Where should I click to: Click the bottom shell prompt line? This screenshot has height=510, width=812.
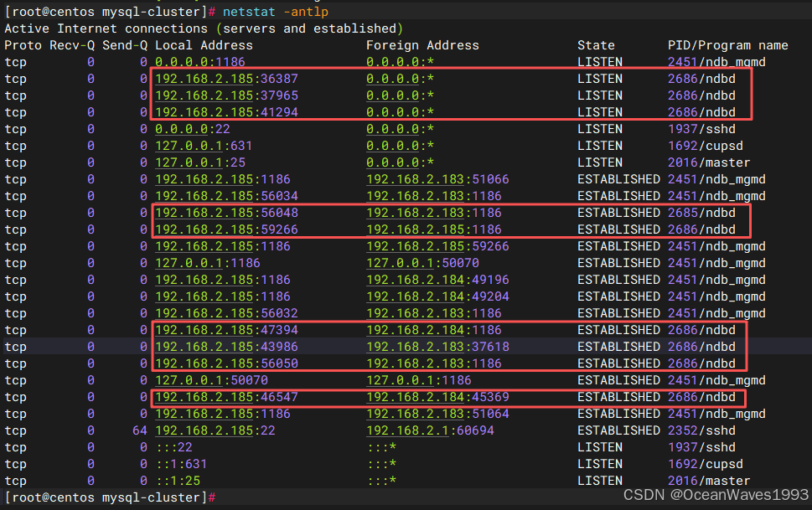[x=110, y=497]
